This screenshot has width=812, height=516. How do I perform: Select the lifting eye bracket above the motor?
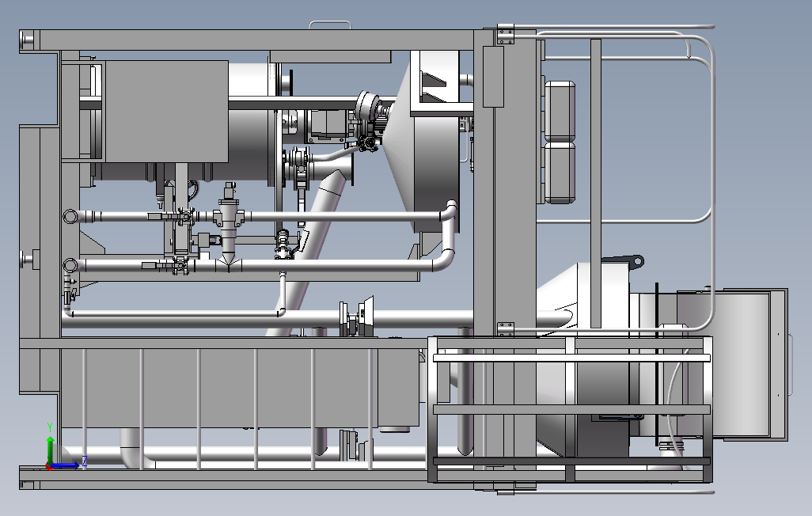[624, 260]
